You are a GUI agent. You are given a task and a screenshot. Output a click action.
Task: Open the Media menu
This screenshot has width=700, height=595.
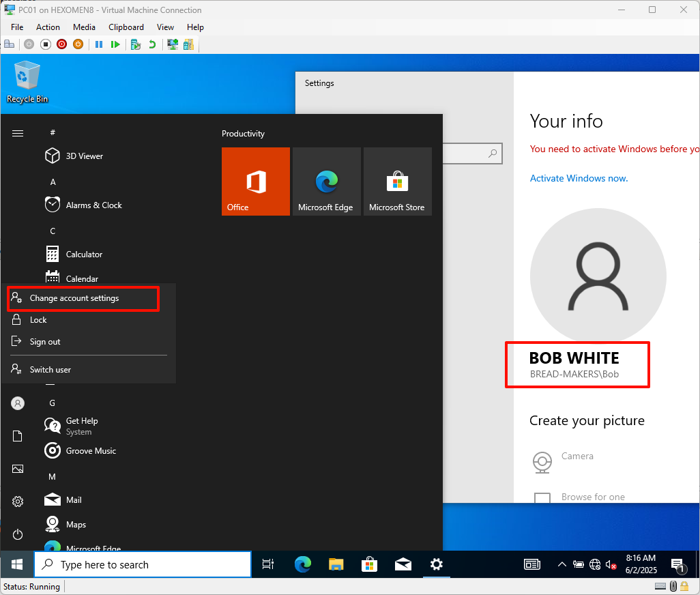(x=84, y=27)
